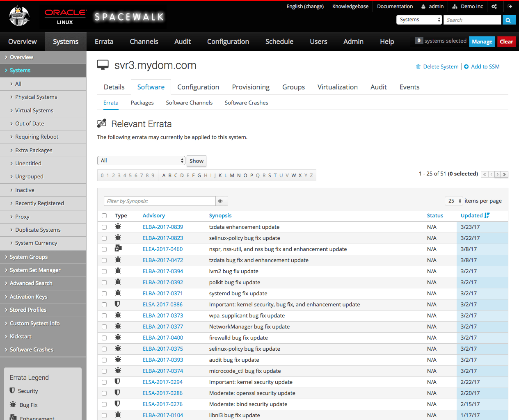This screenshot has height=420, width=519.
Task: Select checkbox for ELEA-2017-0460
Action: pos(104,249)
